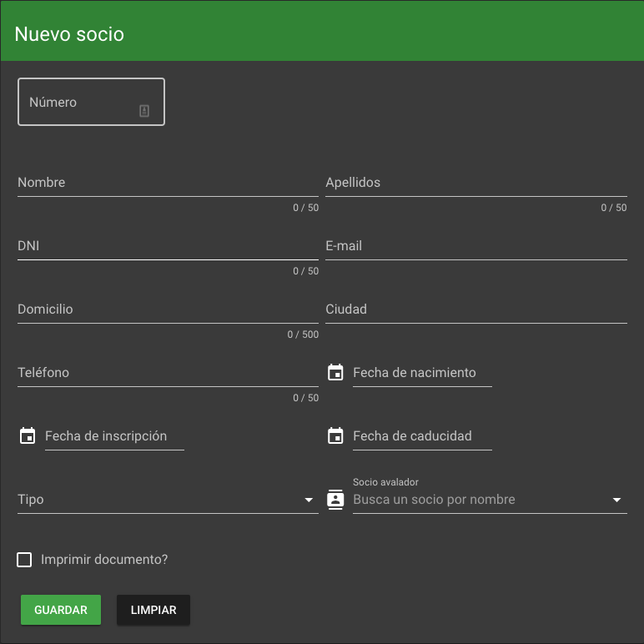
Task: Expand the Tipo dropdown arrow
Action: click(x=309, y=500)
